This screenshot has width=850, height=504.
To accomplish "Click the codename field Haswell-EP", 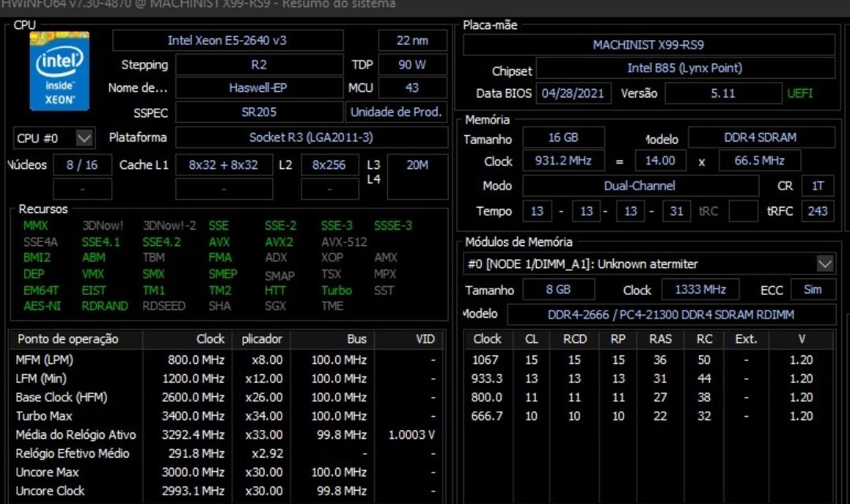I will coord(259,88).
